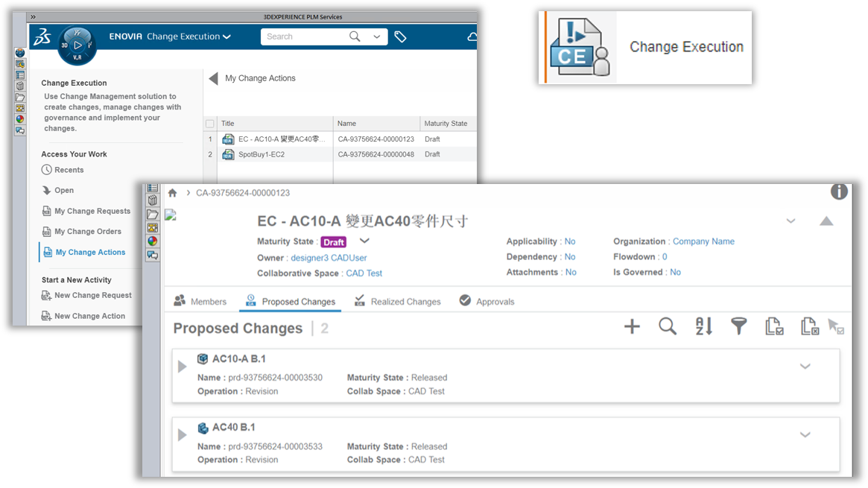Click the filter funnel icon
This screenshot has height=488, width=868.
738,326
